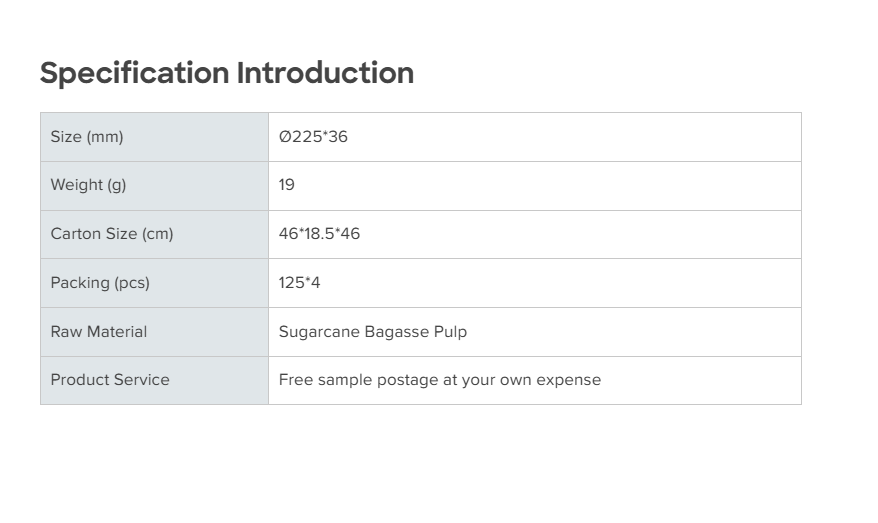
Task: Click the weight value 19
Action: (287, 185)
